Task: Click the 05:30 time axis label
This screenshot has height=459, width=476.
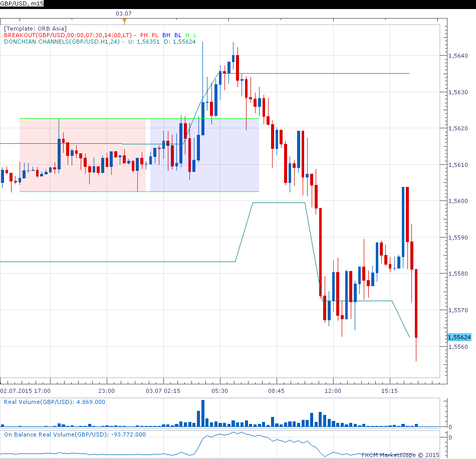Action: pyautogui.click(x=220, y=391)
